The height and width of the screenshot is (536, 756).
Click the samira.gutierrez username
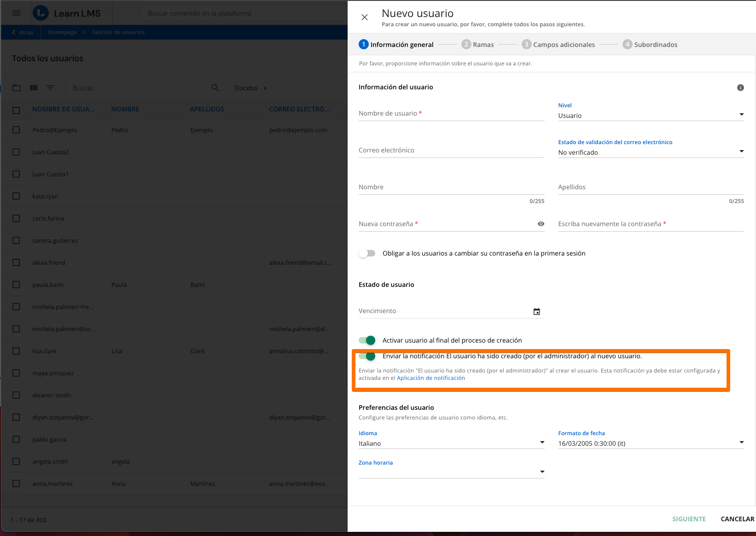[x=55, y=240]
